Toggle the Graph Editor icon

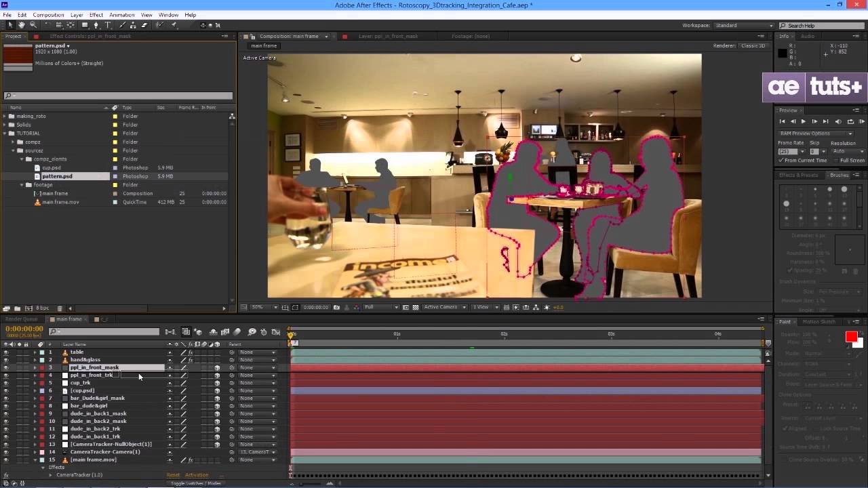tap(276, 332)
